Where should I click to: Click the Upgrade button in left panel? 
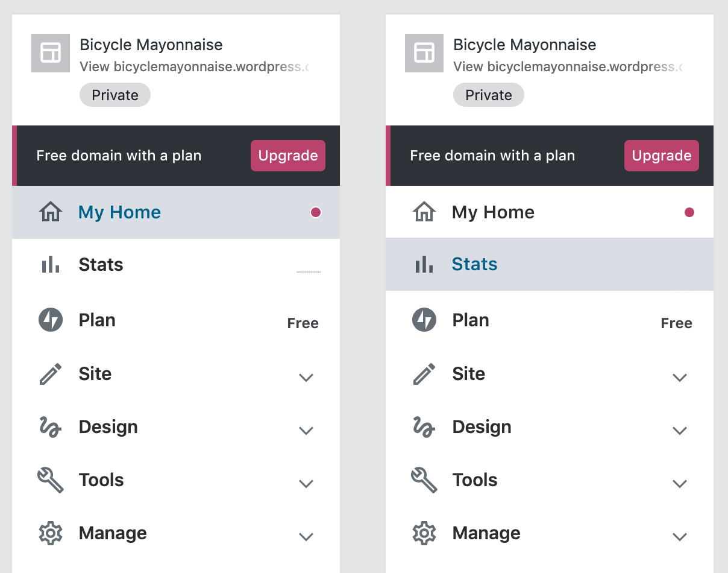[288, 156]
